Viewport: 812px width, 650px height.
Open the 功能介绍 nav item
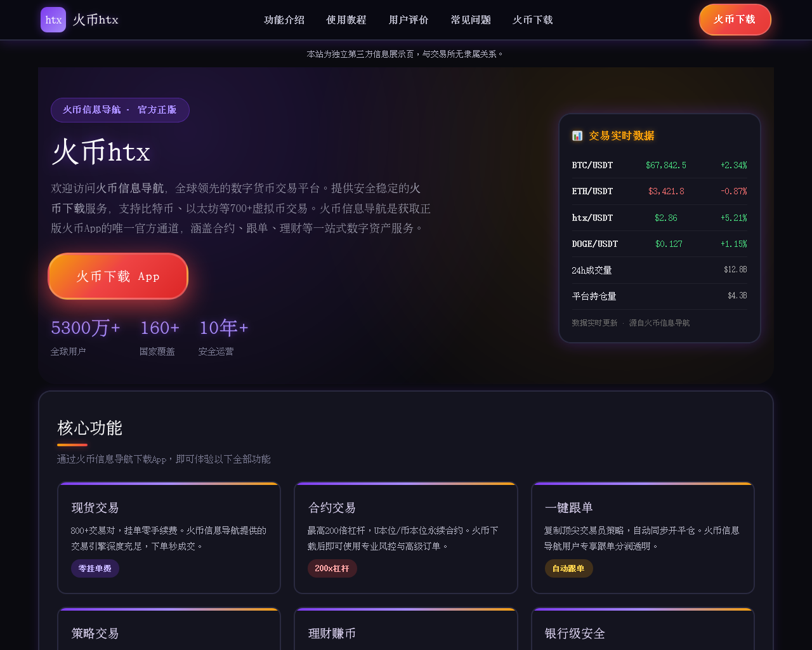pyautogui.click(x=284, y=20)
